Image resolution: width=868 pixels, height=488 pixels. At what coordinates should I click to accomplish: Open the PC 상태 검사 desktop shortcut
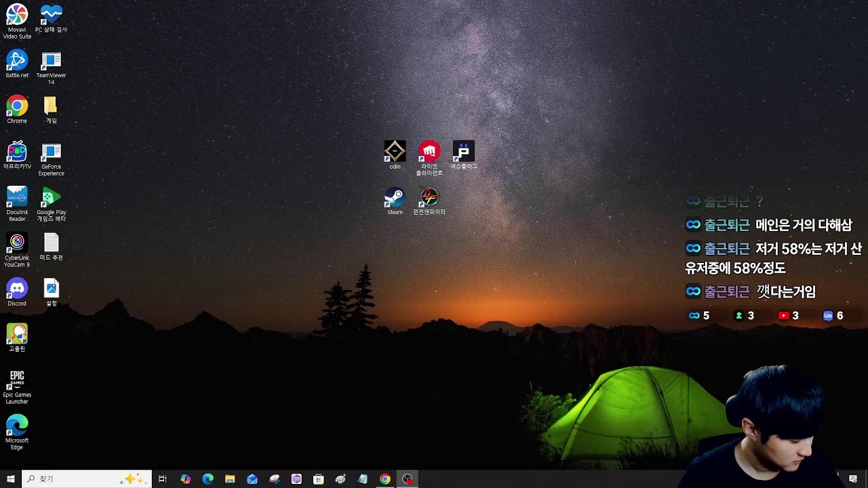pyautogui.click(x=51, y=19)
